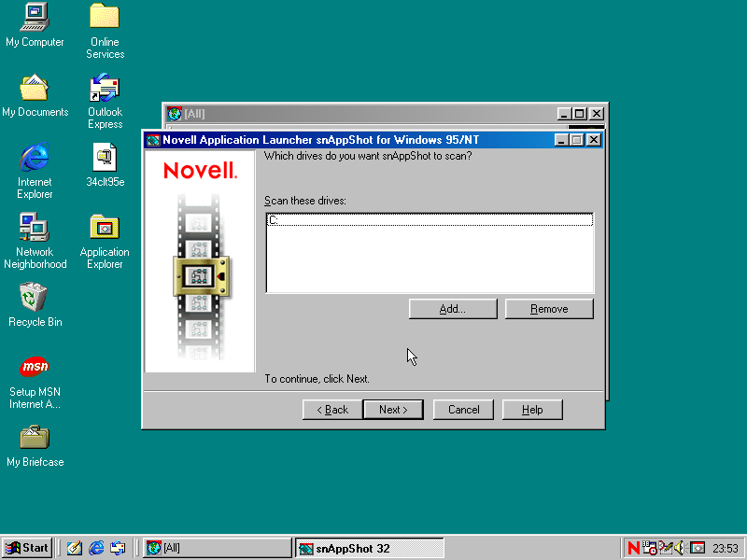Select drive C: in the scan list
This screenshot has width=747, height=560.
[x=430, y=220]
